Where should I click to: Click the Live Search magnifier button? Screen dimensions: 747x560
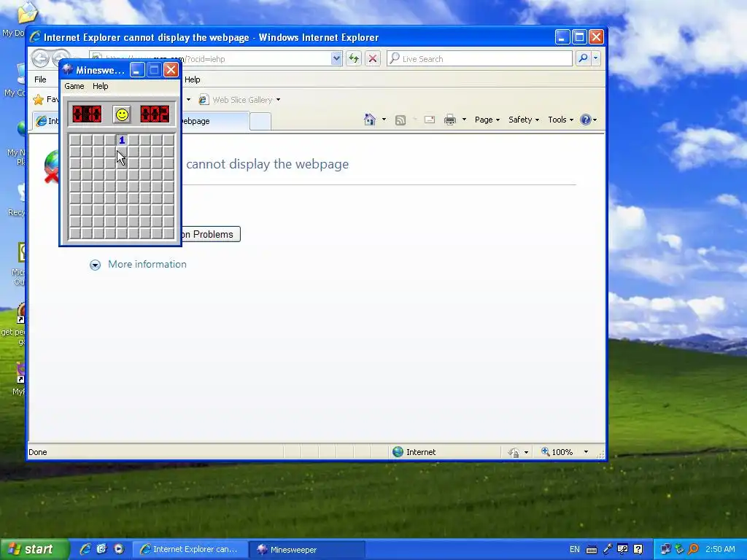click(583, 58)
